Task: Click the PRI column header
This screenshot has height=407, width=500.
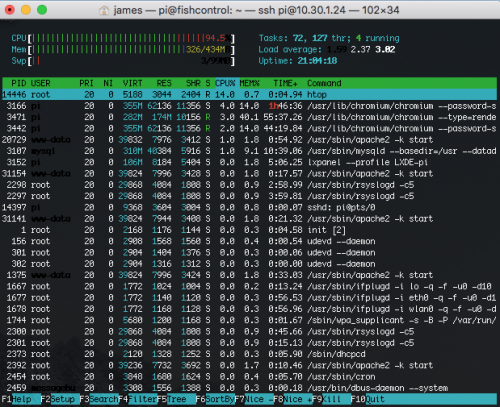Action: [x=86, y=83]
